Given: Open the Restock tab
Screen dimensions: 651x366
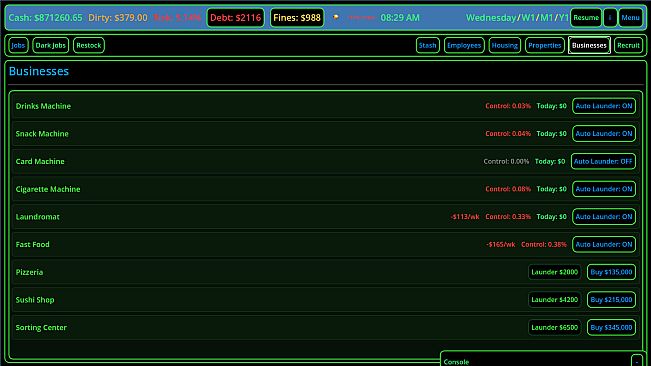Looking at the screenshot, I should pos(89,45).
